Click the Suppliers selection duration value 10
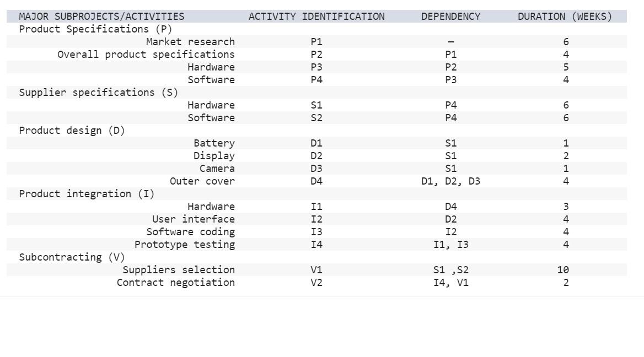The image size is (644, 357). point(563,269)
